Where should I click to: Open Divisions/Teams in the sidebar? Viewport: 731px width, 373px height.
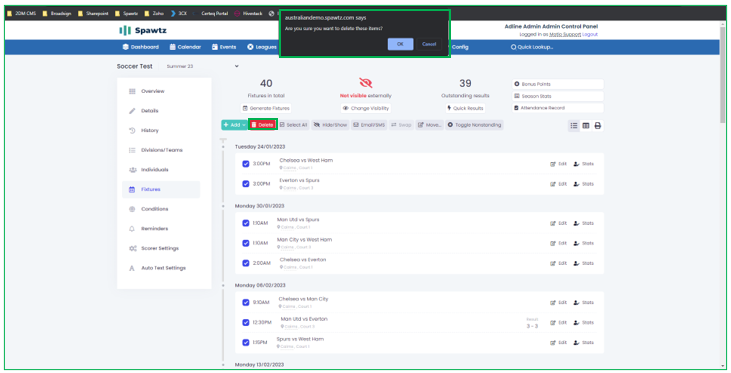161,150
